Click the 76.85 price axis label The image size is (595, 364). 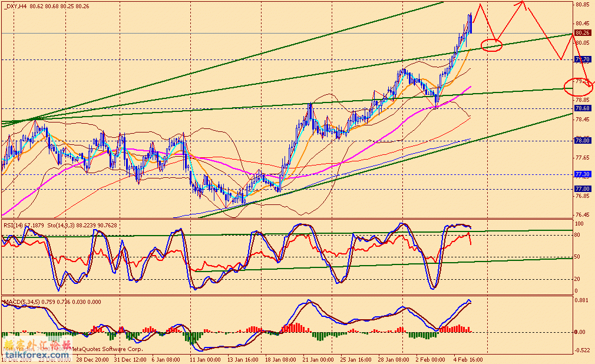[x=582, y=196]
